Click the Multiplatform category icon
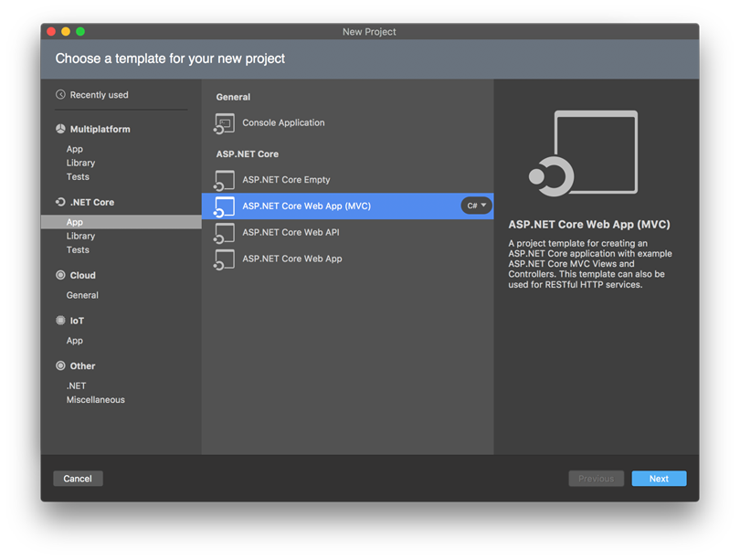740x560 pixels. (x=60, y=129)
